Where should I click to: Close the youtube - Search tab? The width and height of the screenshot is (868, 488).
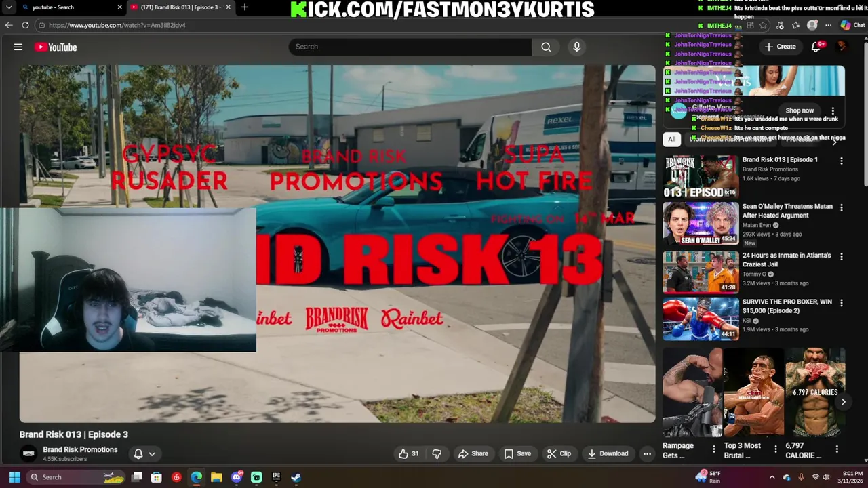click(119, 7)
